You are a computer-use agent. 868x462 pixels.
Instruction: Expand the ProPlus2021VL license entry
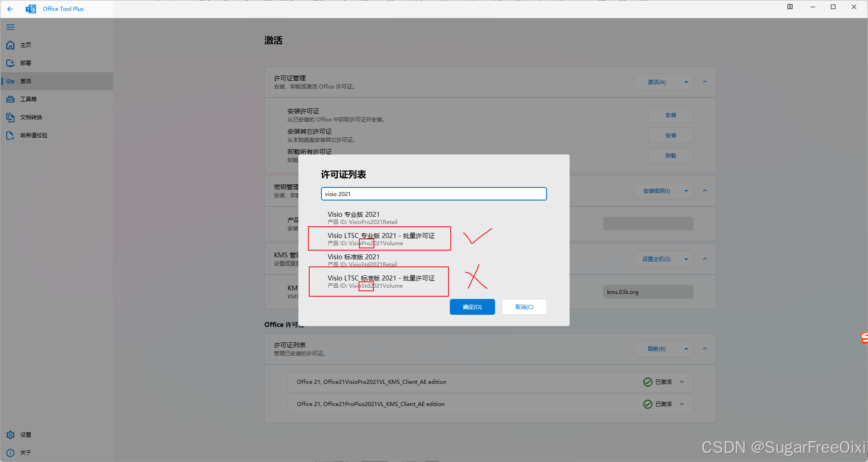click(x=682, y=404)
